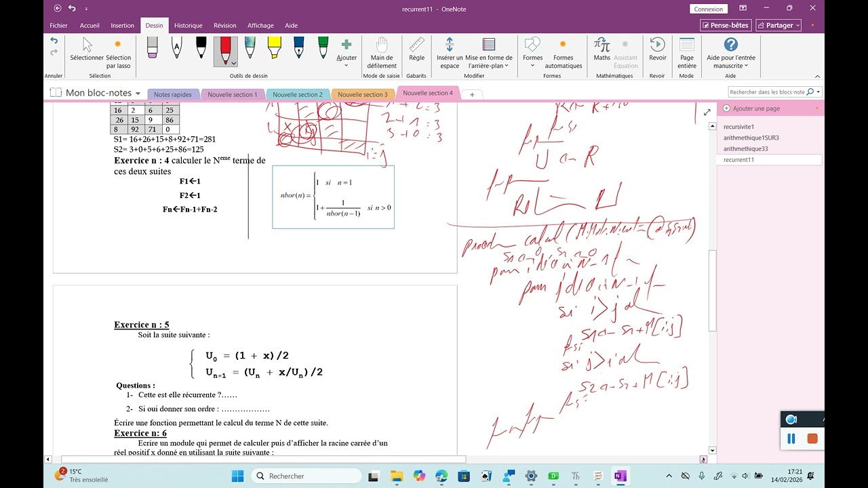Open the Windows Start menu
868x488 pixels.
pos(238,476)
